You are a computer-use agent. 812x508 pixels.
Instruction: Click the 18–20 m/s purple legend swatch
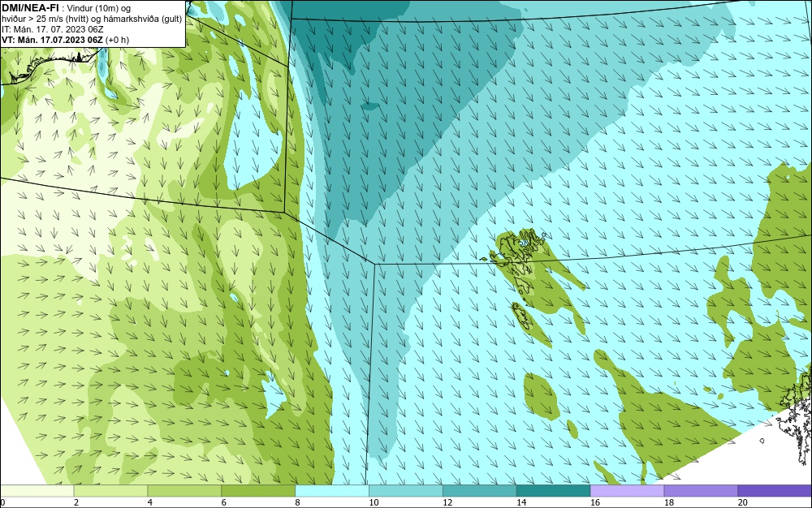click(x=702, y=491)
